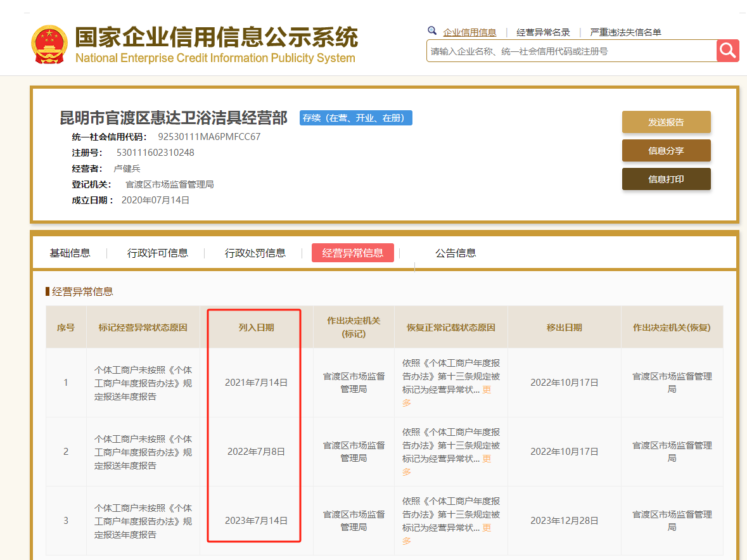The width and height of the screenshot is (747, 560).
Task: Open the 基础信息 tab
Action: coord(70,253)
